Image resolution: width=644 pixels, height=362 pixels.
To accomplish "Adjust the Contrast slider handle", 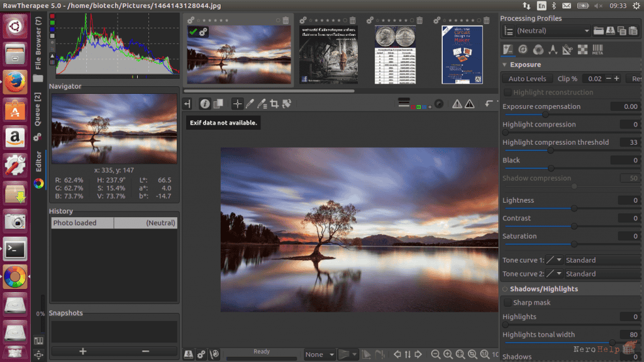I will [x=574, y=226].
